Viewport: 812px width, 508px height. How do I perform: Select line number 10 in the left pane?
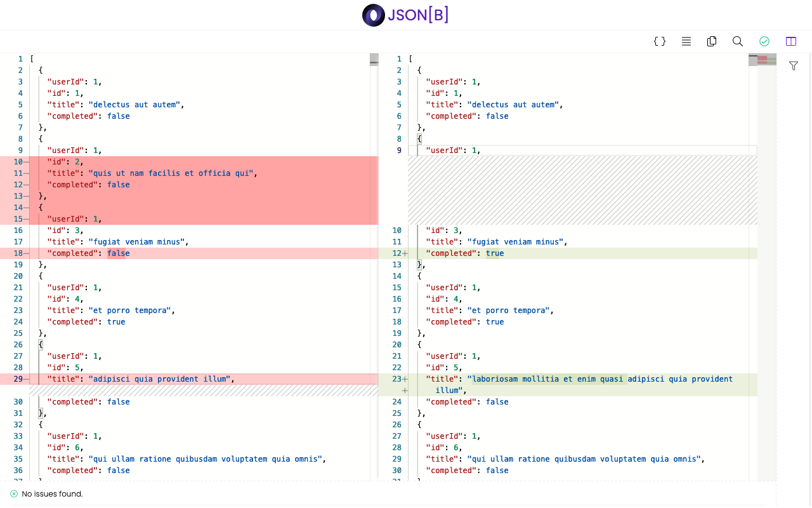click(x=18, y=161)
